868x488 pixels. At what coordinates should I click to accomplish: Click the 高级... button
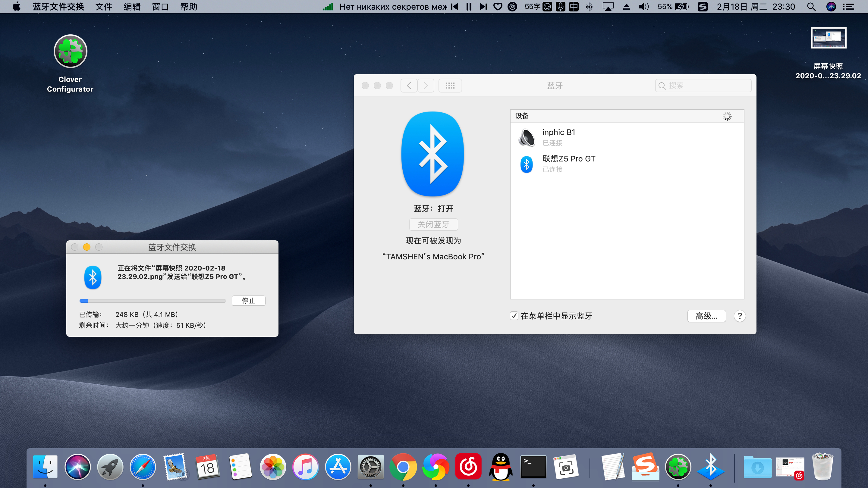706,316
